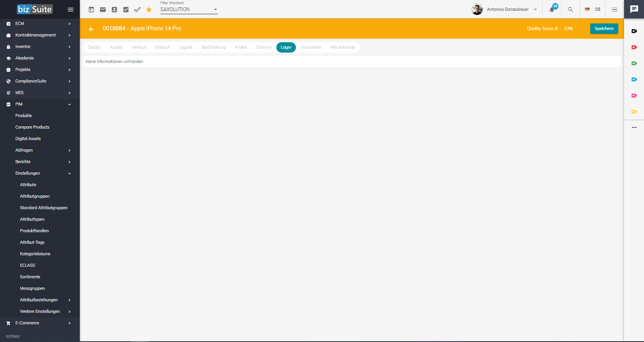The width and height of the screenshot is (644, 342).
Task: Click the ComplianceSuite shield icon
Action: (8, 81)
